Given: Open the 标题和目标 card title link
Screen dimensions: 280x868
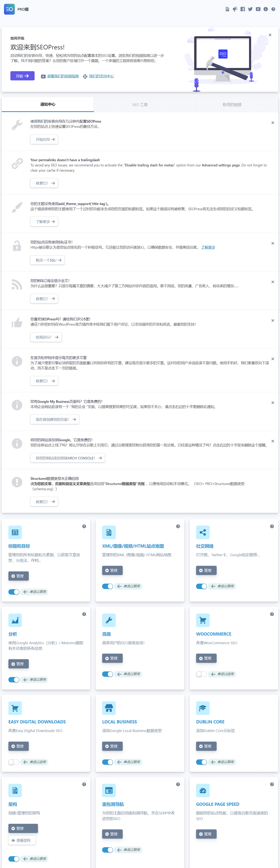Looking at the screenshot, I should click(x=19, y=546).
